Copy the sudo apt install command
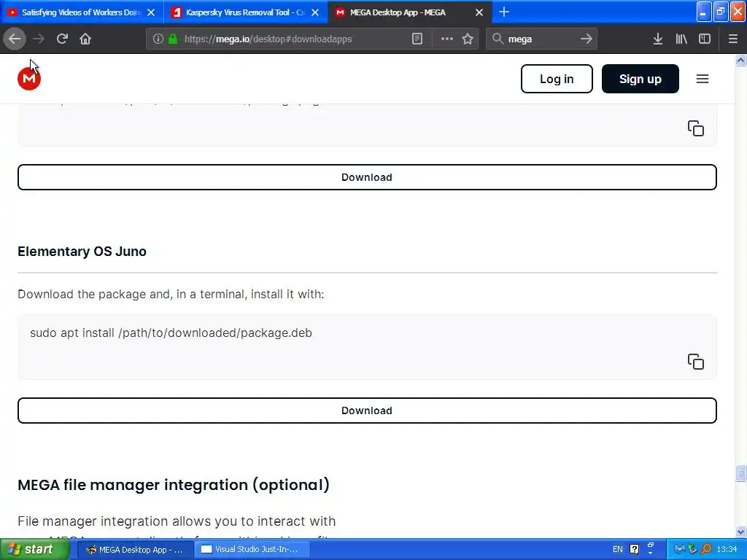Viewport: 747px width, 560px height. pos(695,362)
